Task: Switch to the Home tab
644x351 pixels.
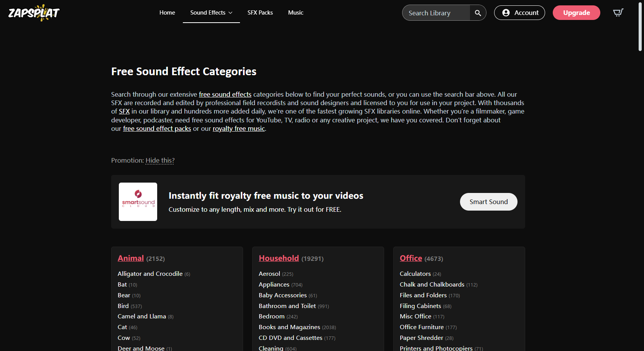Action: (167, 12)
